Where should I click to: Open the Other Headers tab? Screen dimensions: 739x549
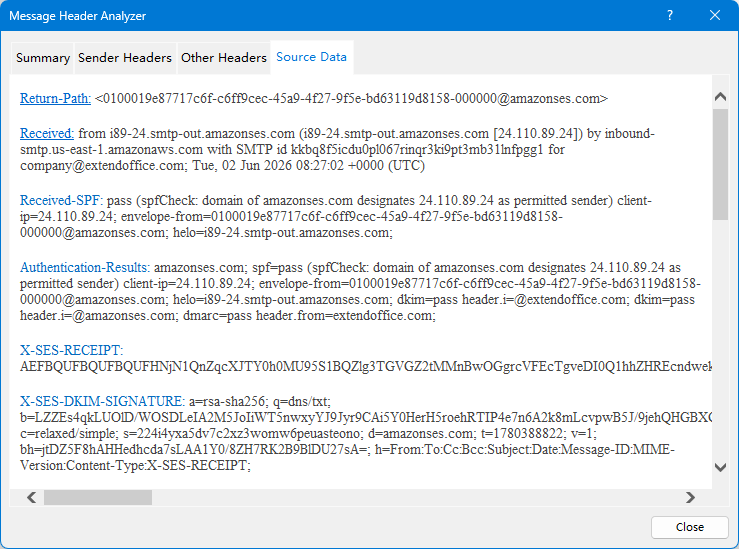(x=224, y=58)
